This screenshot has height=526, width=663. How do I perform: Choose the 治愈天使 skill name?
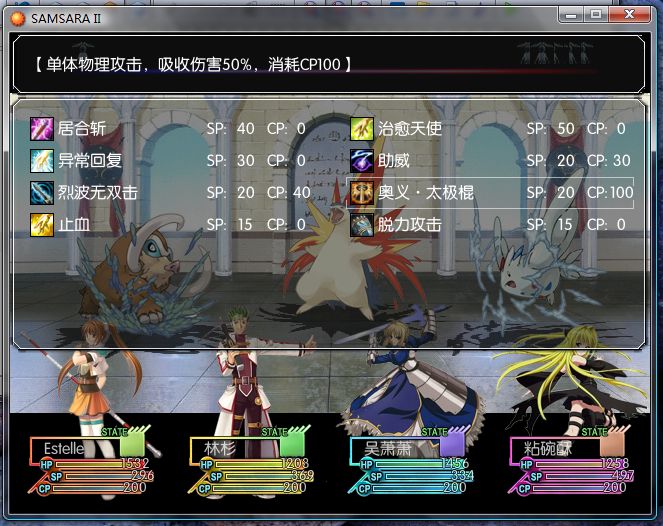point(410,129)
